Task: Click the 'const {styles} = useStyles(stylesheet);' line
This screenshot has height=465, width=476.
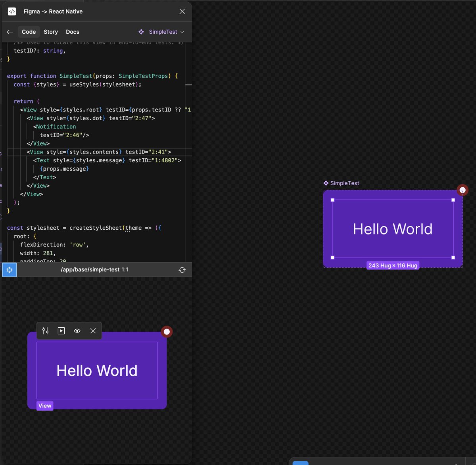Action: tap(77, 85)
